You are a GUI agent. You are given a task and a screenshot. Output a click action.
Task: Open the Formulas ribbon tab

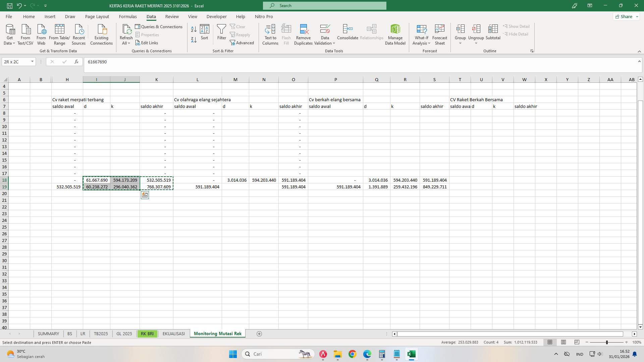(x=128, y=16)
